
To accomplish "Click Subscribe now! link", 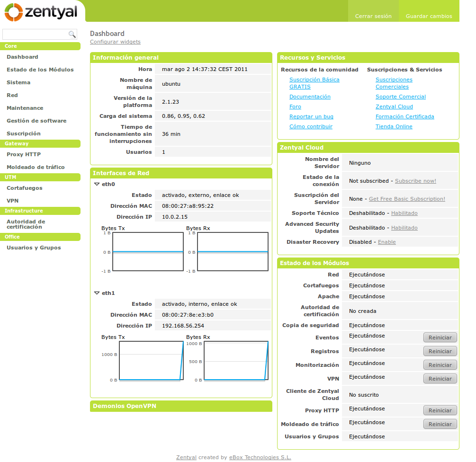I will pos(415,181).
